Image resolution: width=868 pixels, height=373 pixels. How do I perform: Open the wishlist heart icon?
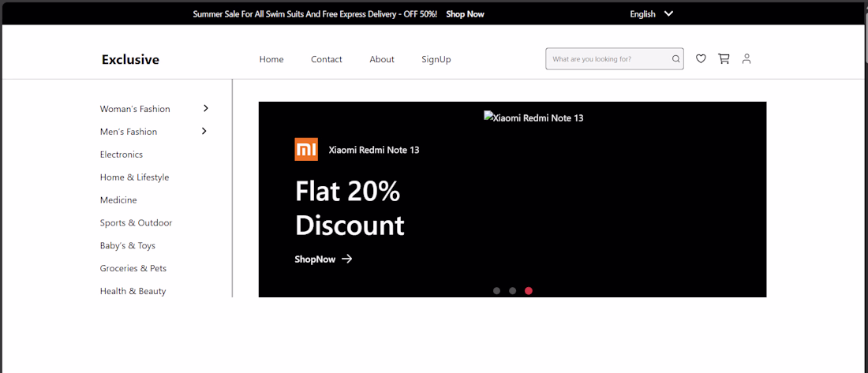pyautogui.click(x=701, y=58)
